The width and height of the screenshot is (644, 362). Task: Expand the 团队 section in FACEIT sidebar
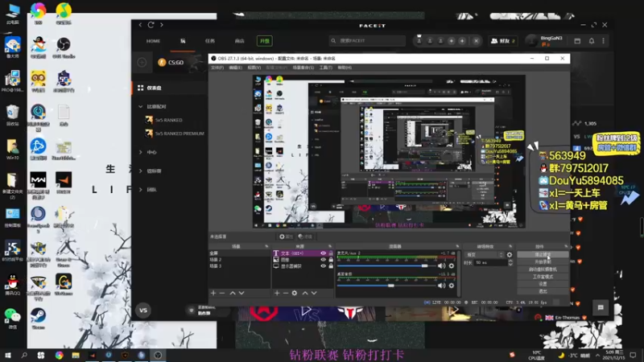(x=141, y=190)
